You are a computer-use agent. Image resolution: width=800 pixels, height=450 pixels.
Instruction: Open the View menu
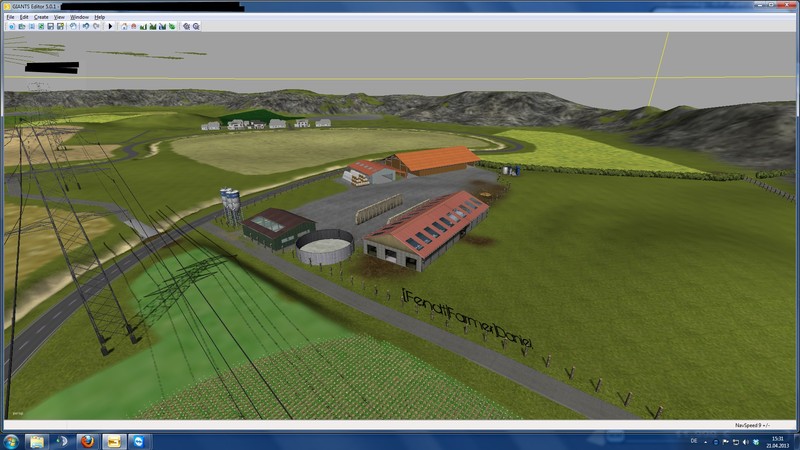point(59,17)
